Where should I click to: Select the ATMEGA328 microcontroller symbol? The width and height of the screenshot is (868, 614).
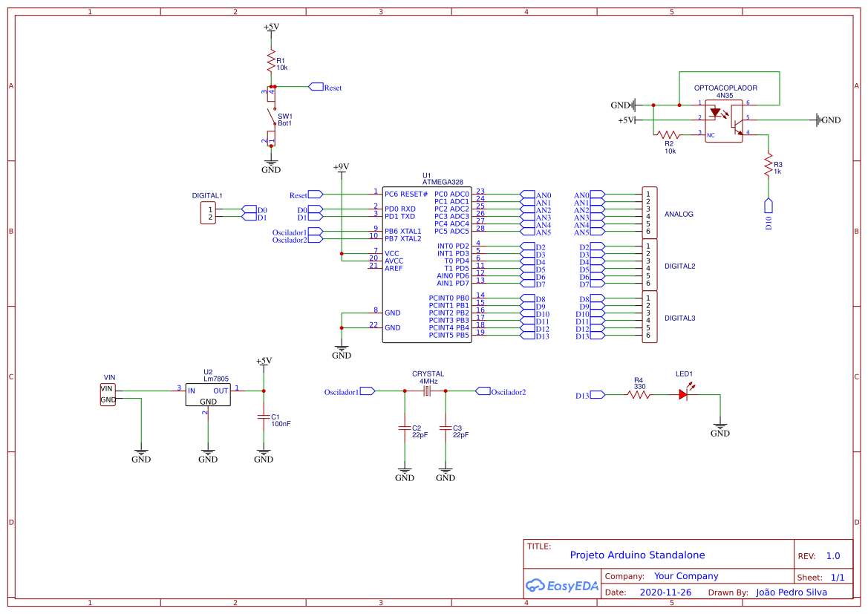point(427,264)
